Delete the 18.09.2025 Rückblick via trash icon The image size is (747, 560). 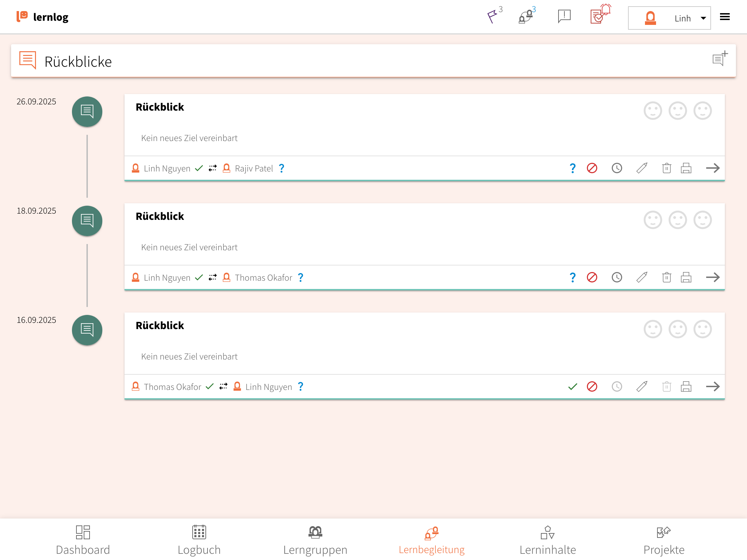tap(666, 278)
